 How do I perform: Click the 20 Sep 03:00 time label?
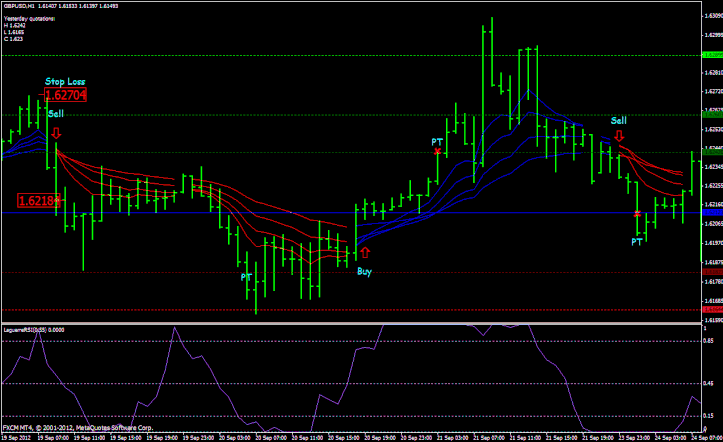(235, 437)
